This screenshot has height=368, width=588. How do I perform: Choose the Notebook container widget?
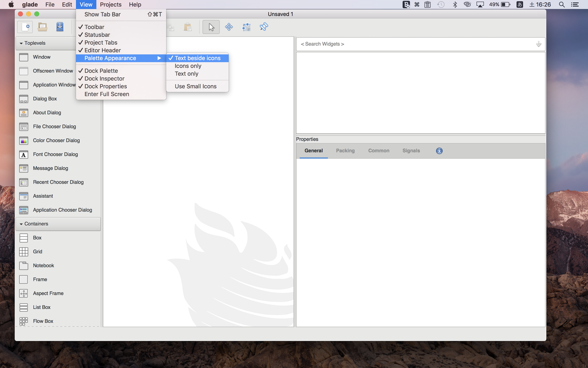[43, 265]
